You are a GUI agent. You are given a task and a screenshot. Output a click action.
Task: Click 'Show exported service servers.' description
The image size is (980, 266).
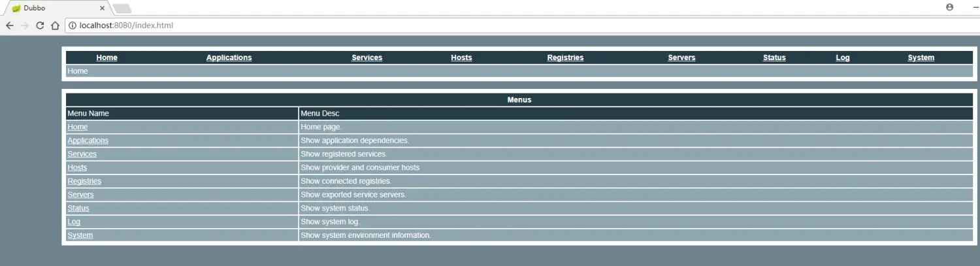click(353, 195)
